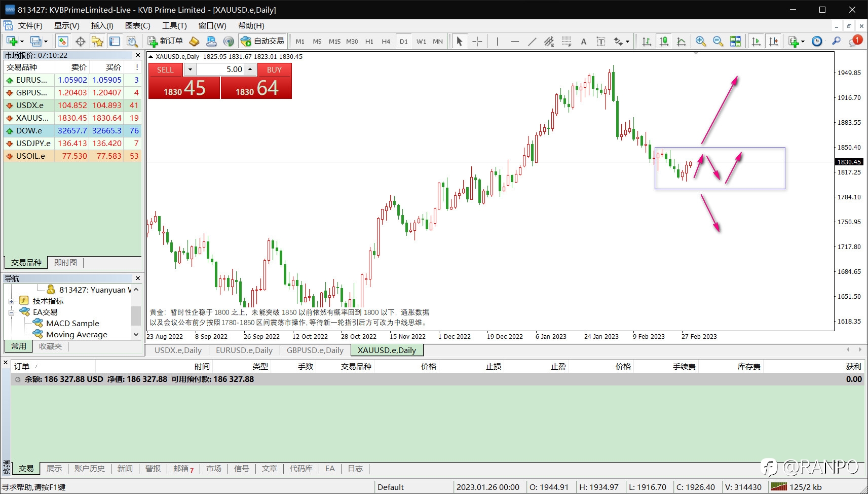Viewport: 868px width, 494px height.
Task: Switch to EURUSD.e,Daily chart tab
Action: tap(244, 350)
